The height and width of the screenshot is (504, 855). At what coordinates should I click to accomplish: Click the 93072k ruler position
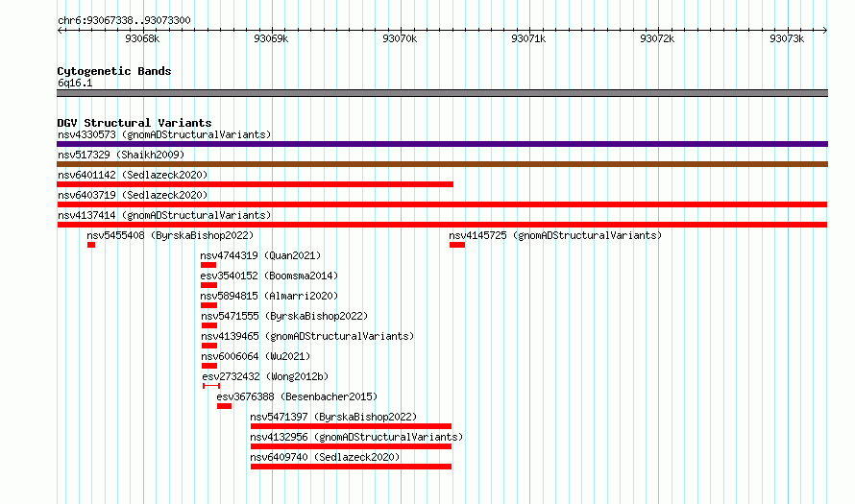click(x=657, y=38)
